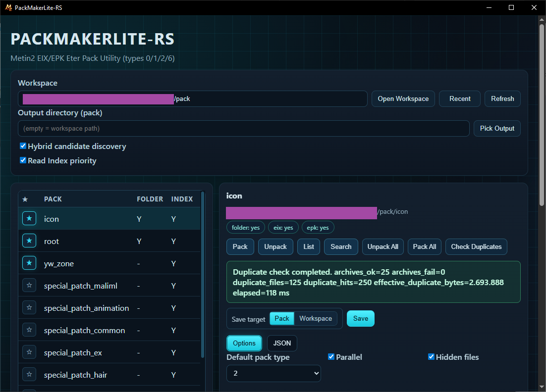Switch to the JSON tab
The height and width of the screenshot is (392, 546).
tap(282, 343)
